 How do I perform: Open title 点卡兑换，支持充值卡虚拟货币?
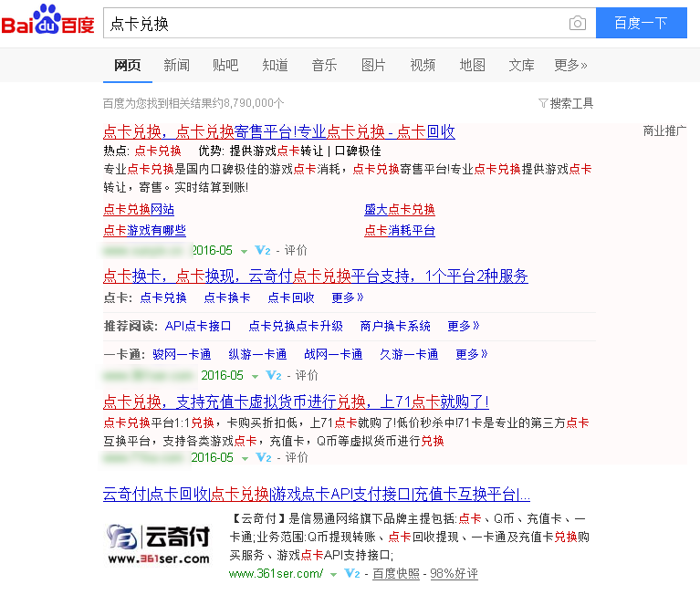click(296, 402)
